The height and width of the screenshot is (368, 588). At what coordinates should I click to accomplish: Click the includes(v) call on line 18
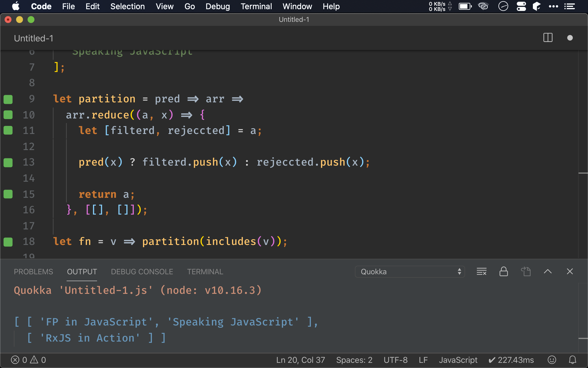241,241
